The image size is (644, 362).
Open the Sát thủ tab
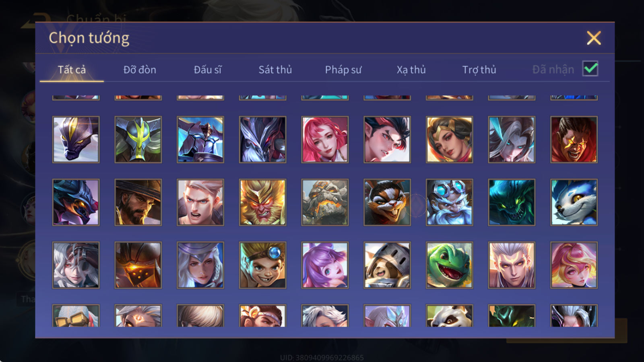(275, 70)
